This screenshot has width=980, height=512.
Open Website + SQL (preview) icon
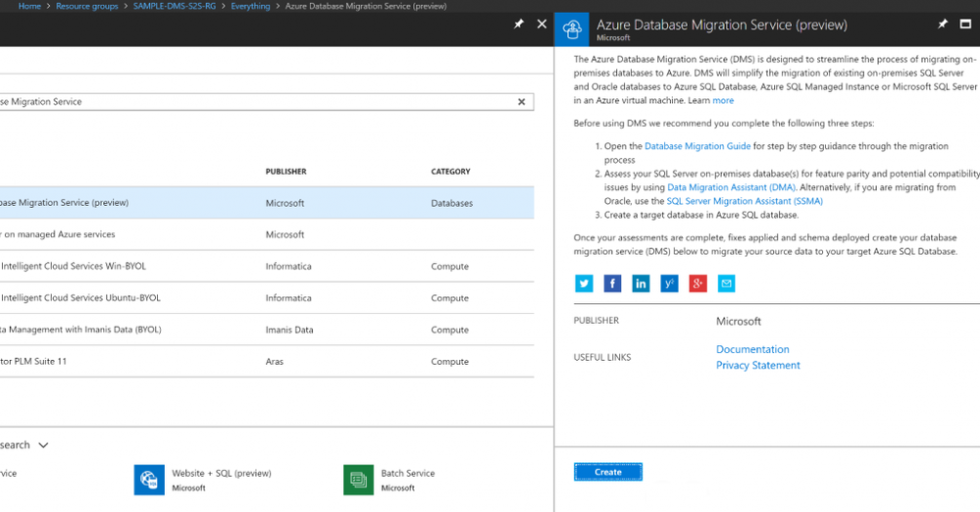tap(149, 480)
